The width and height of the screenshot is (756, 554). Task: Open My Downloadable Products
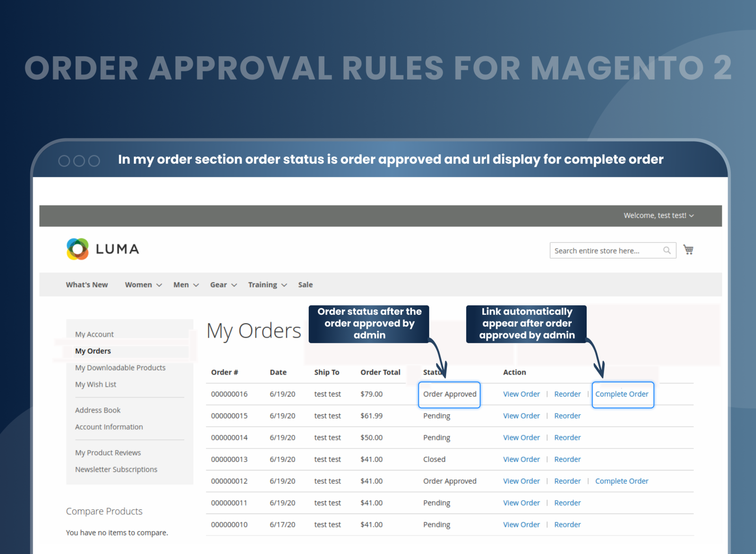point(120,367)
